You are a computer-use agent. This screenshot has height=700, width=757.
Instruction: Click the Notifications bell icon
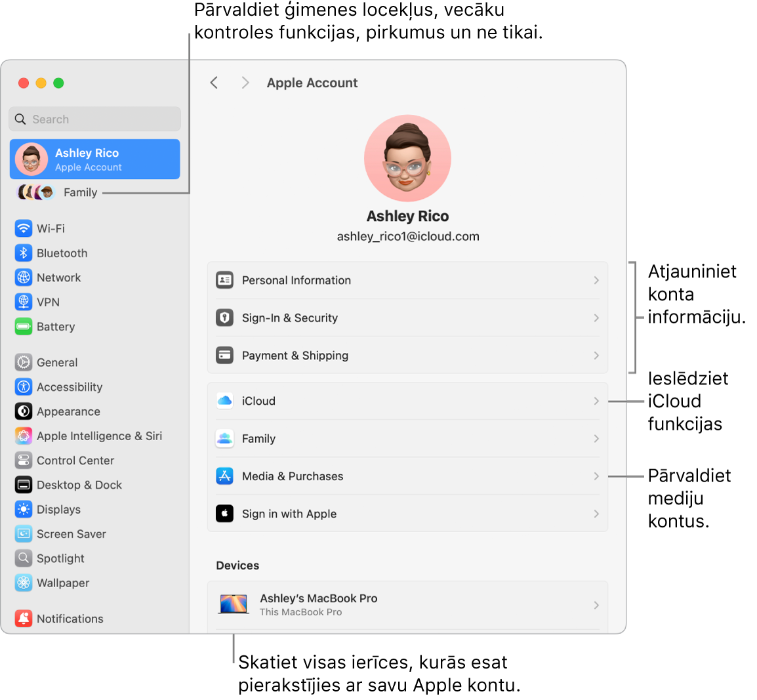[x=23, y=619]
